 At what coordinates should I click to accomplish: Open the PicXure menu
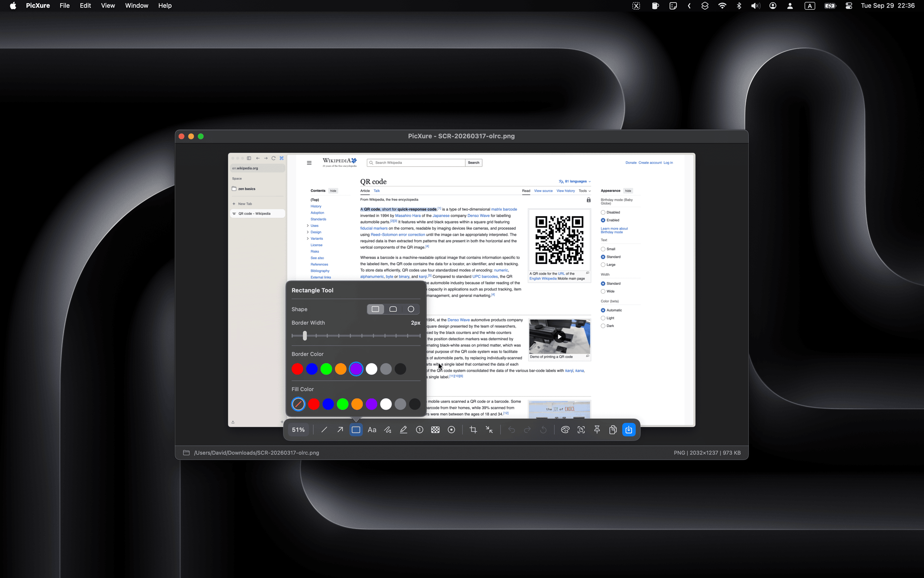coord(38,6)
